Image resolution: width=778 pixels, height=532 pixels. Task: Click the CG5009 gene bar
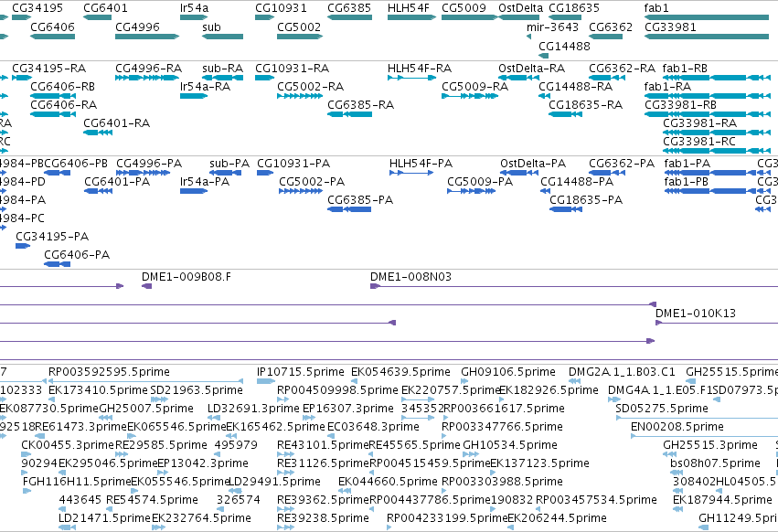click(469, 17)
